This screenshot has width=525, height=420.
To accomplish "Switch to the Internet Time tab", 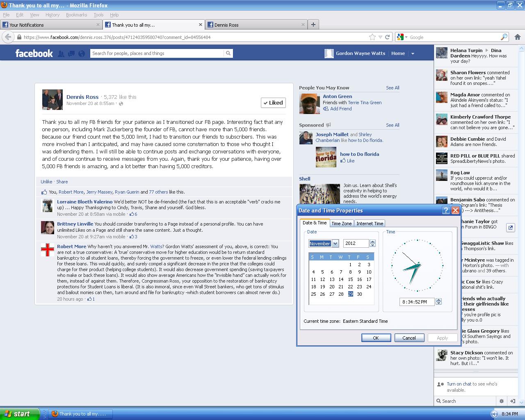I will [x=370, y=224].
